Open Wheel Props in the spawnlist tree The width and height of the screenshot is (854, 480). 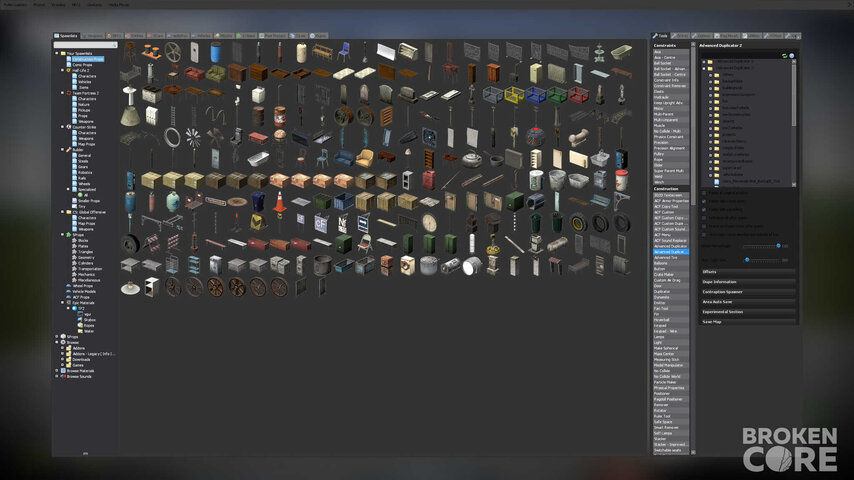82,285
